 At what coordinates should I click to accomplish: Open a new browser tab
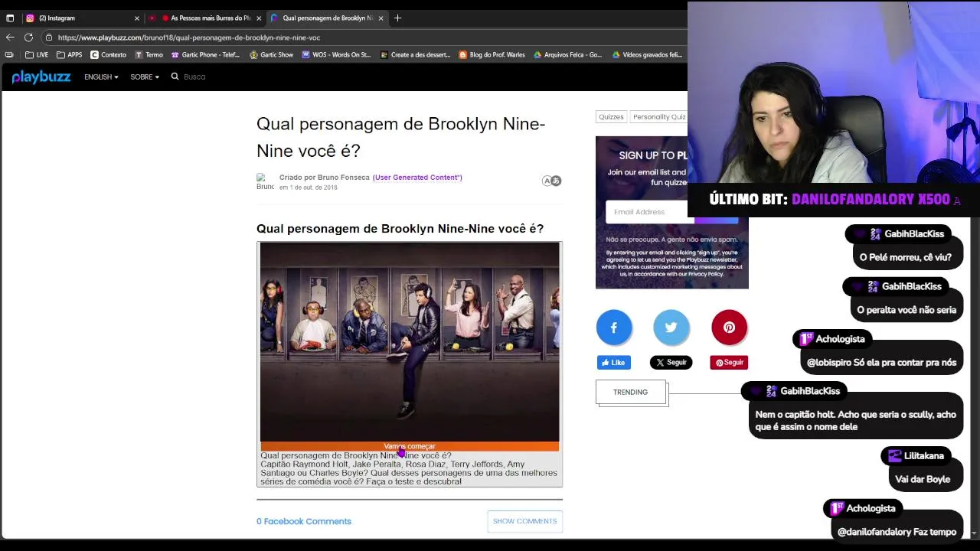(397, 18)
